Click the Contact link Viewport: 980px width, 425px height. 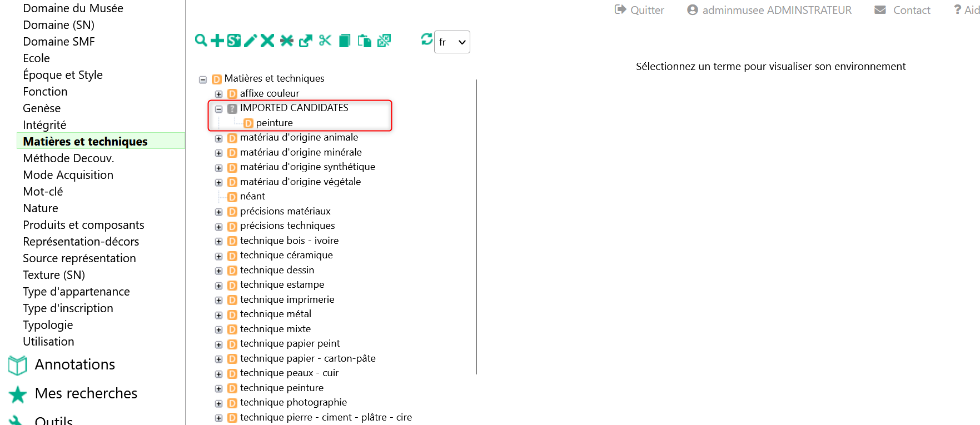pyautogui.click(x=912, y=10)
